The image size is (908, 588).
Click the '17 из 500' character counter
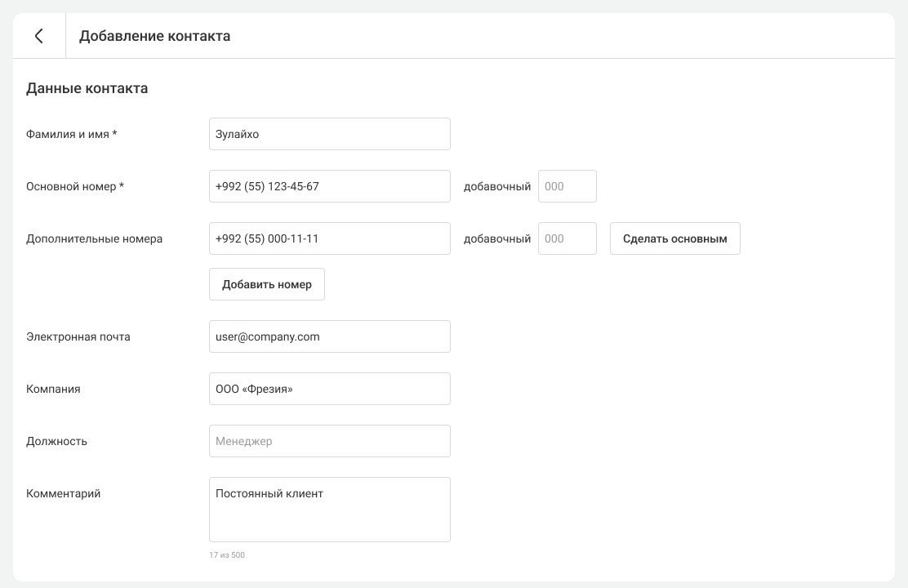(x=227, y=555)
